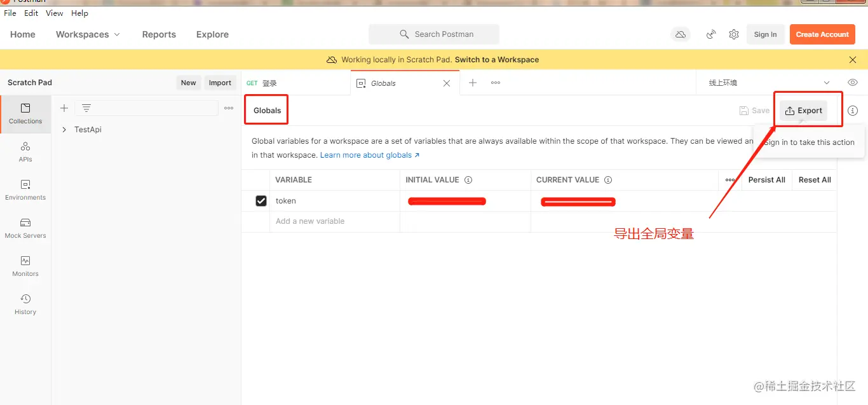868x405 pixels.
Task: Open table column options ellipsis
Action: pyautogui.click(x=730, y=180)
